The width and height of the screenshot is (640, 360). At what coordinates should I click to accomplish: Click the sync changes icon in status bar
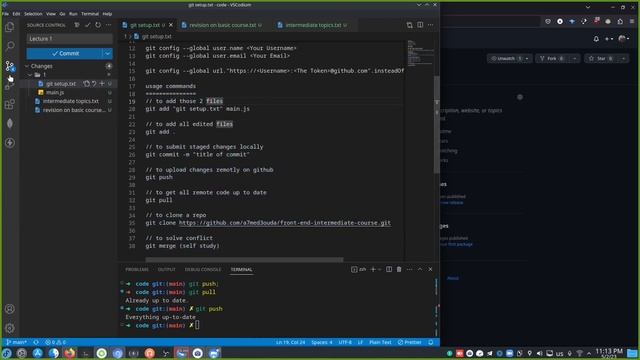click(x=36, y=342)
